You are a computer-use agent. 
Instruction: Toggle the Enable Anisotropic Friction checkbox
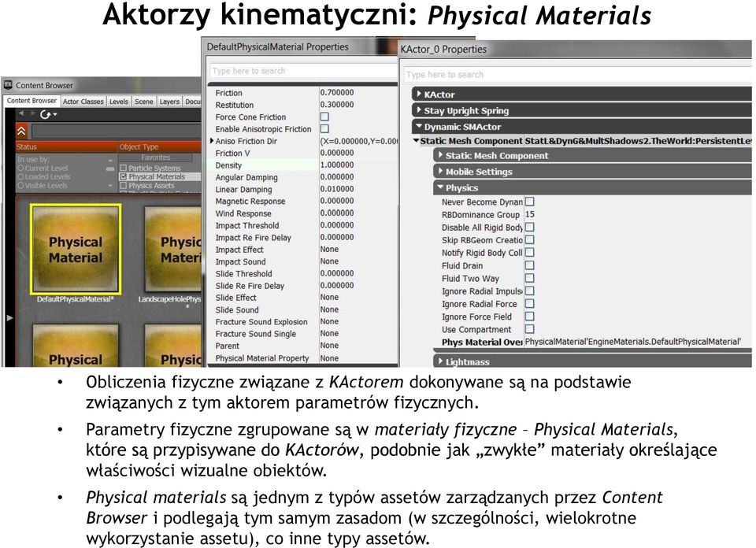pyautogui.click(x=325, y=128)
